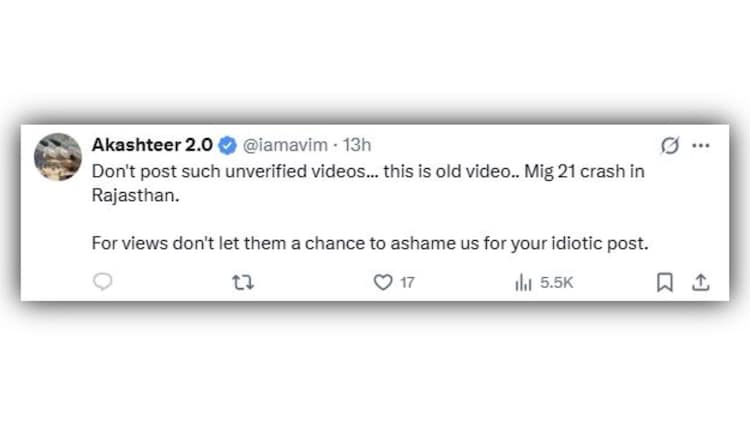
Task: Open the Akashteer 2.0 profile avatar
Action: pyautogui.click(x=58, y=155)
